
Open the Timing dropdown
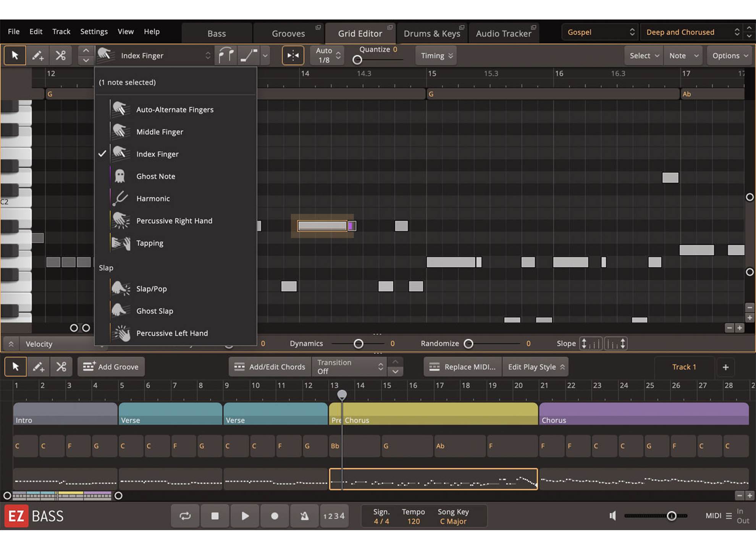436,56
